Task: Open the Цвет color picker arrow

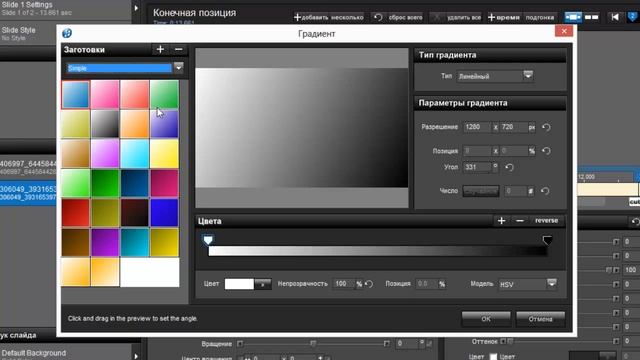Action: [262, 284]
